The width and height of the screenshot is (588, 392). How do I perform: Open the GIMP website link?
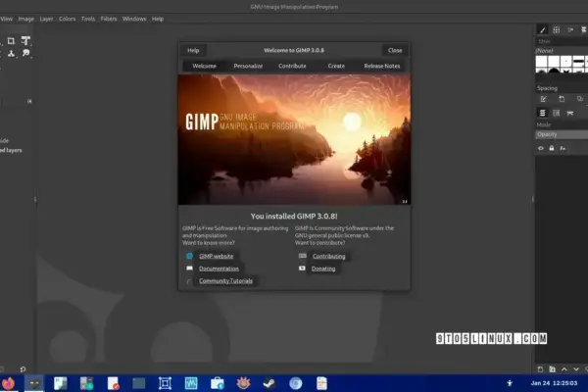click(x=216, y=256)
